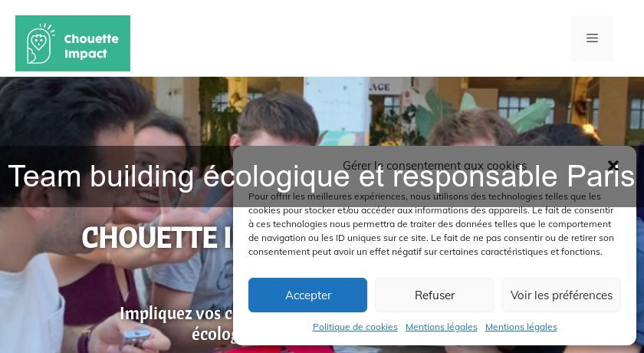Decline cookies using the Refuser button
644x353 pixels.
click(x=435, y=295)
